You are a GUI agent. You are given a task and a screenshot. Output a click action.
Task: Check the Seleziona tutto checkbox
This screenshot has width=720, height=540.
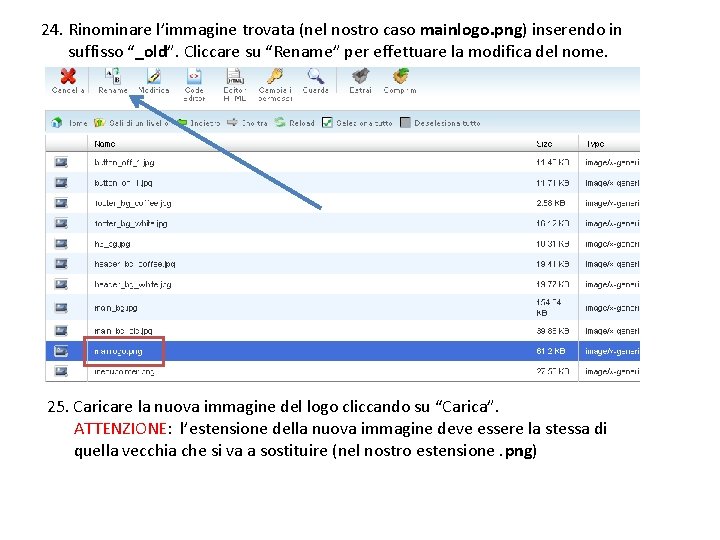coord(327,123)
